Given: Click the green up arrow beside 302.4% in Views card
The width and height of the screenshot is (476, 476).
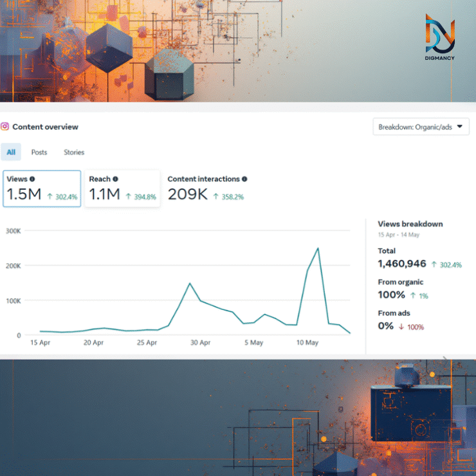Looking at the screenshot, I should point(50,197).
